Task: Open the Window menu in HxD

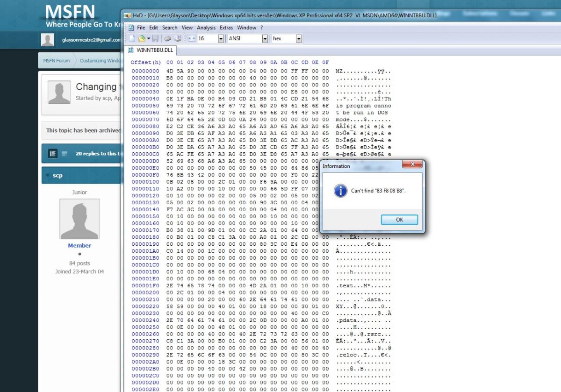Action: click(x=246, y=28)
